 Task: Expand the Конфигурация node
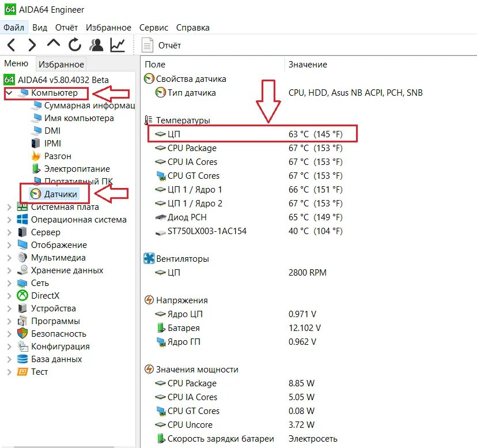9,347
